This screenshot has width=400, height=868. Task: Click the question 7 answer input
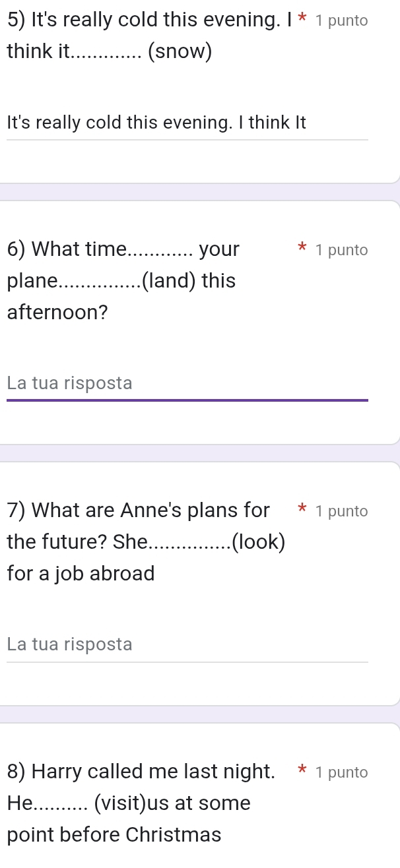187,644
